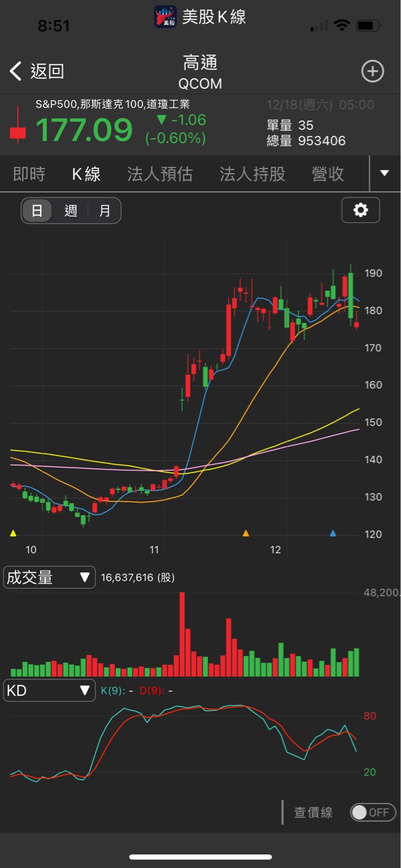
Task: Toggle the 查價線 switch on
Action: 373,812
